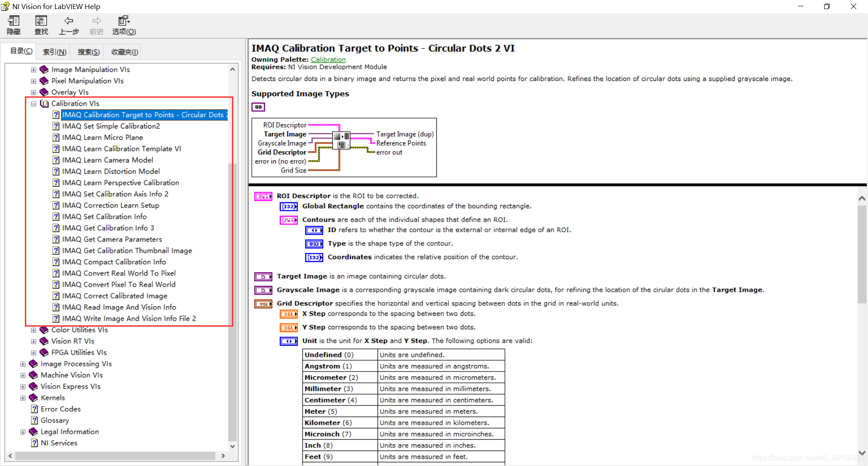
Task: Click the Millimeter (3) table cell
Action: coord(340,389)
